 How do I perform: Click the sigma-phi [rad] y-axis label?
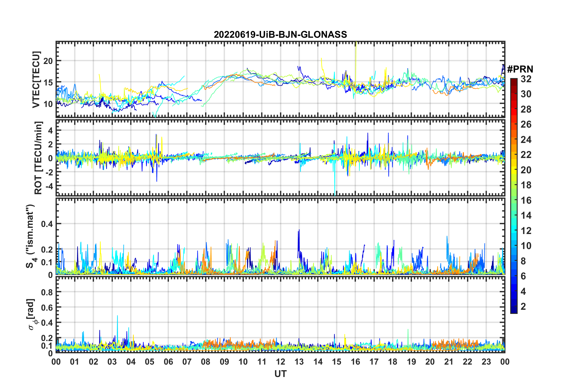[x=32, y=314]
